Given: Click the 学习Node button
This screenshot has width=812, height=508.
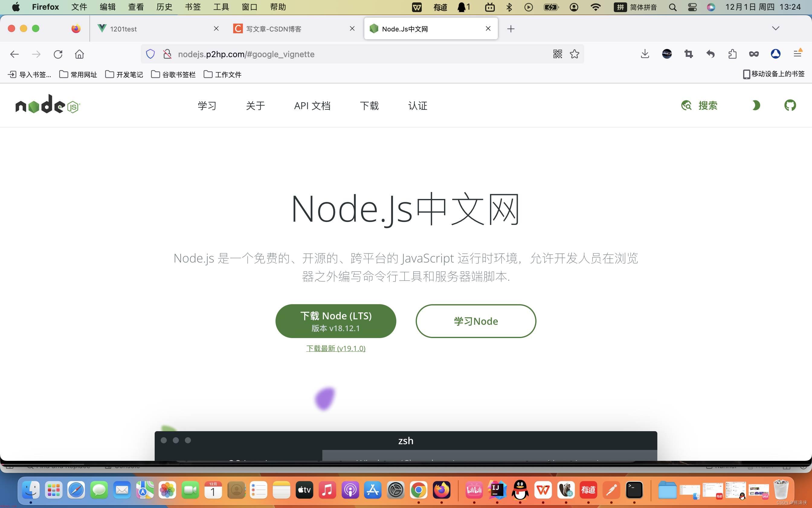Looking at the screenshot, I should (476, 321).
